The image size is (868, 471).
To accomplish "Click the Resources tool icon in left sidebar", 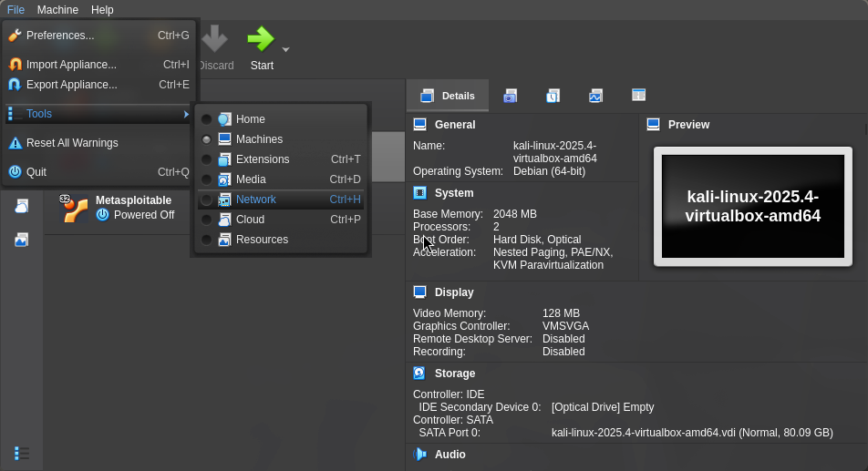I will [22, 240].
